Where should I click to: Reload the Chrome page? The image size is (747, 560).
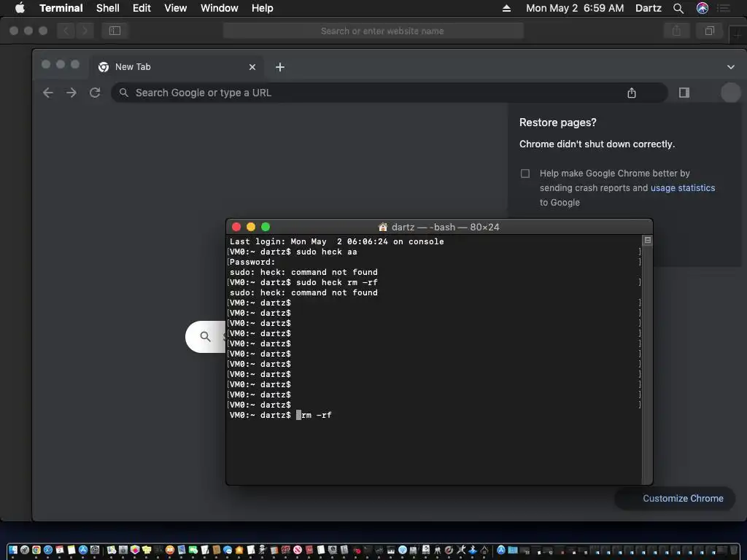[95, 93]
